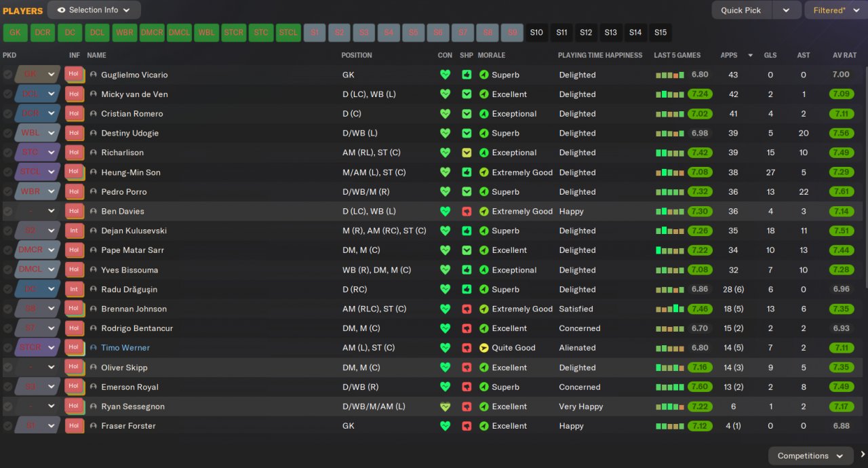This screenshot has width=868, height=468.
Task: Select the DMCR position slot tab
Action: click(152, 33)
